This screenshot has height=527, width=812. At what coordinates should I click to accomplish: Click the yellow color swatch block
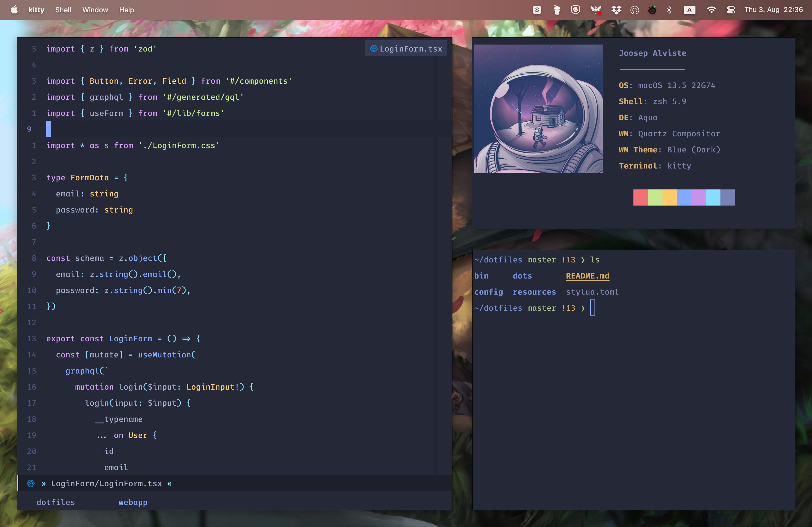[669, 197]
